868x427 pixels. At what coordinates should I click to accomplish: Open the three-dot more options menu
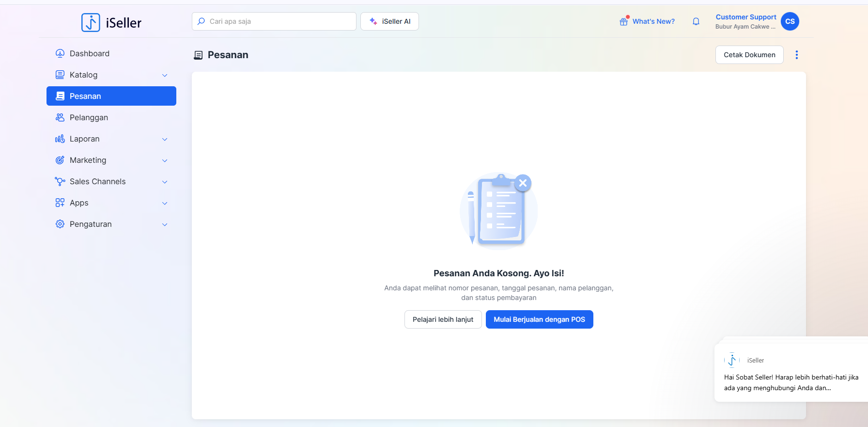(x=797, y=55)
